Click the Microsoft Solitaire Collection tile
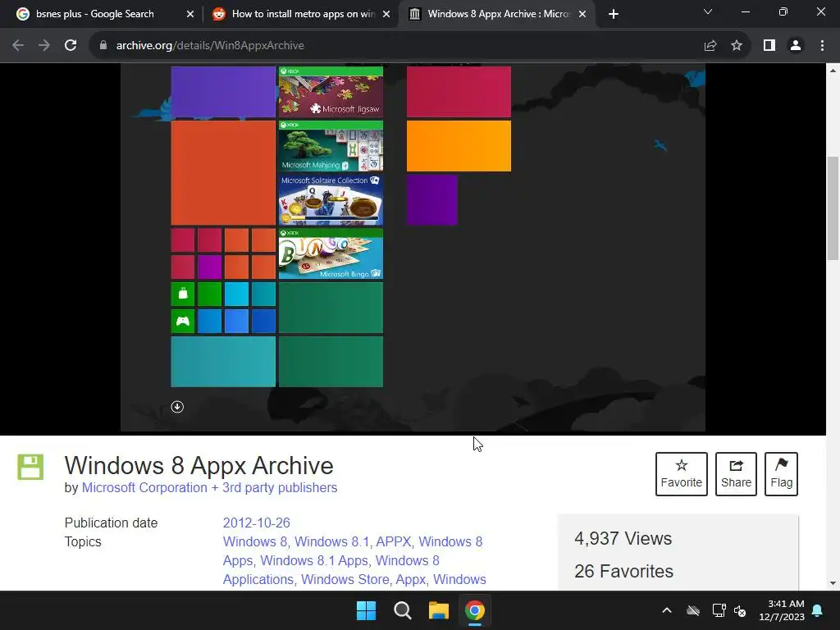This screenshot has height=630, width=840. [x=331, y=200]
